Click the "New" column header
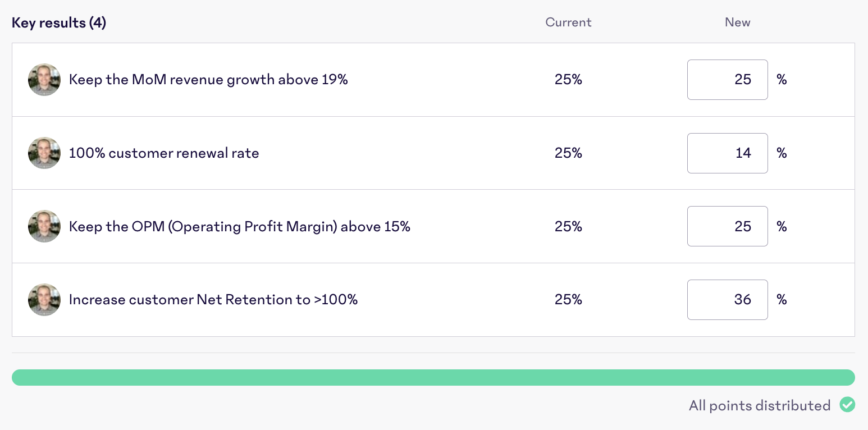Image resolution: width=868 pixels, height=430 pixels. pos(737,22)
